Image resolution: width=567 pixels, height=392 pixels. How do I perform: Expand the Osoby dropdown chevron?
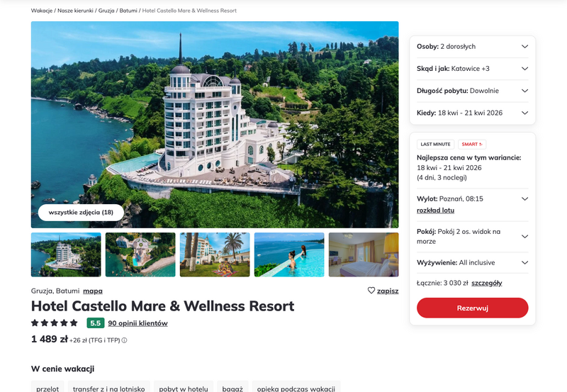[x=524, y=46]
